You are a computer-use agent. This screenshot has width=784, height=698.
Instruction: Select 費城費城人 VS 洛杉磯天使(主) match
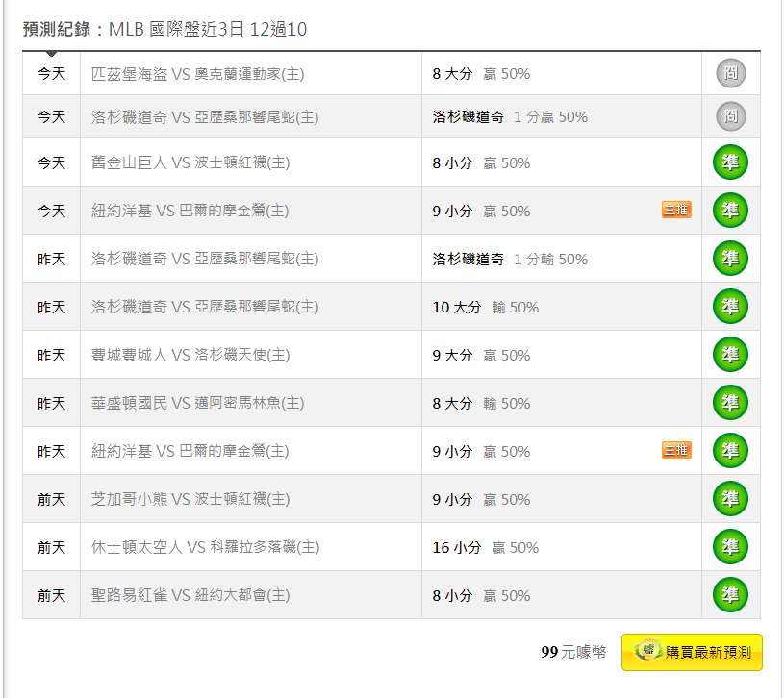pyautogui.click(x=190, y=355)
